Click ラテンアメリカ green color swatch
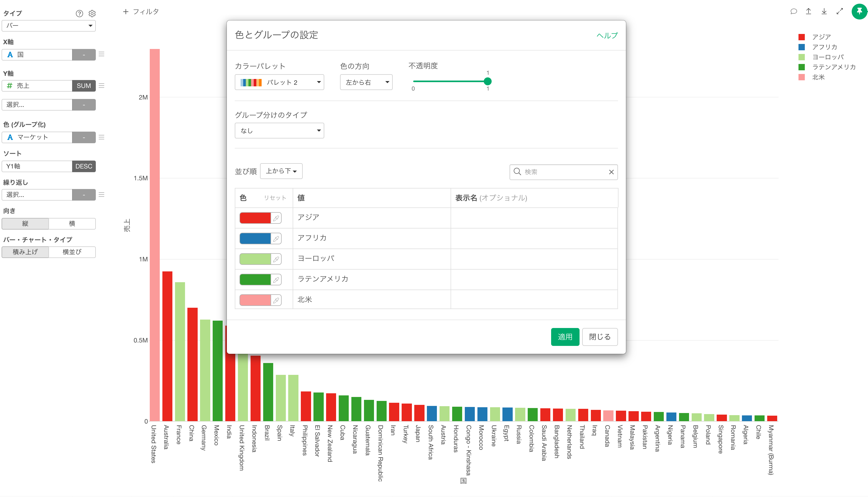The image size is (868, 497). pyautogui.click(x=255, y=280)
